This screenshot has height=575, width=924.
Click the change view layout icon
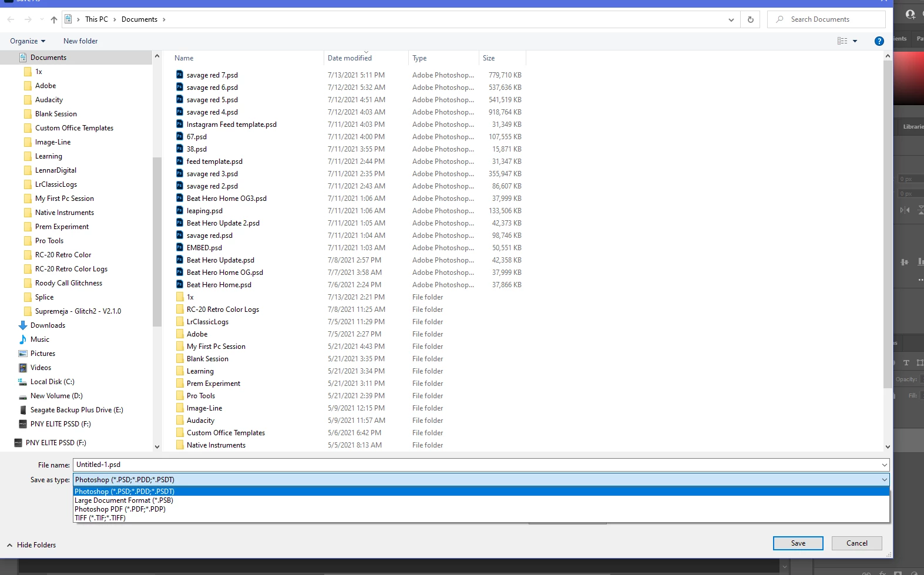(842, 41)
